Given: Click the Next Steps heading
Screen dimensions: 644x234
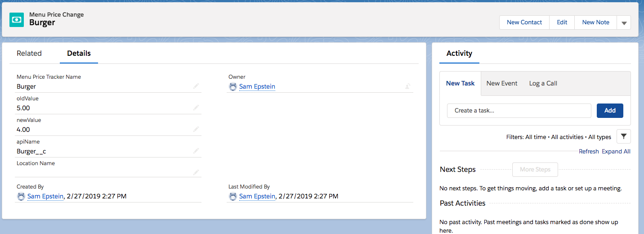Looking at the screenshot, I should 458,170.
